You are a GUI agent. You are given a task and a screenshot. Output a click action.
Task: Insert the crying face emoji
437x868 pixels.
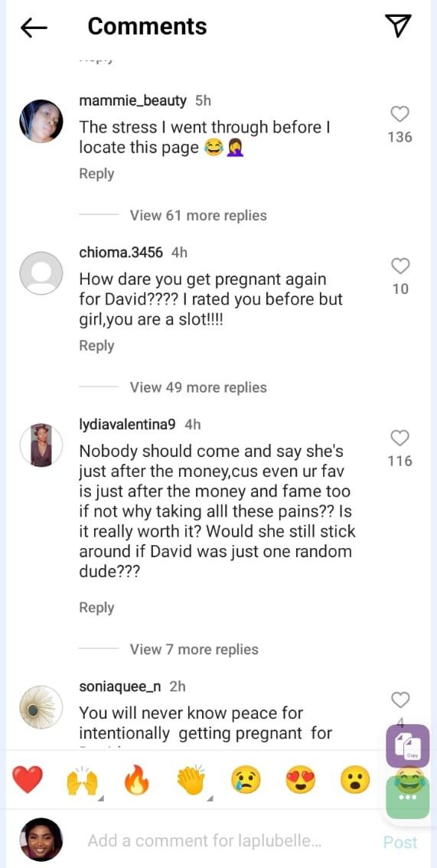pos(246,781)
